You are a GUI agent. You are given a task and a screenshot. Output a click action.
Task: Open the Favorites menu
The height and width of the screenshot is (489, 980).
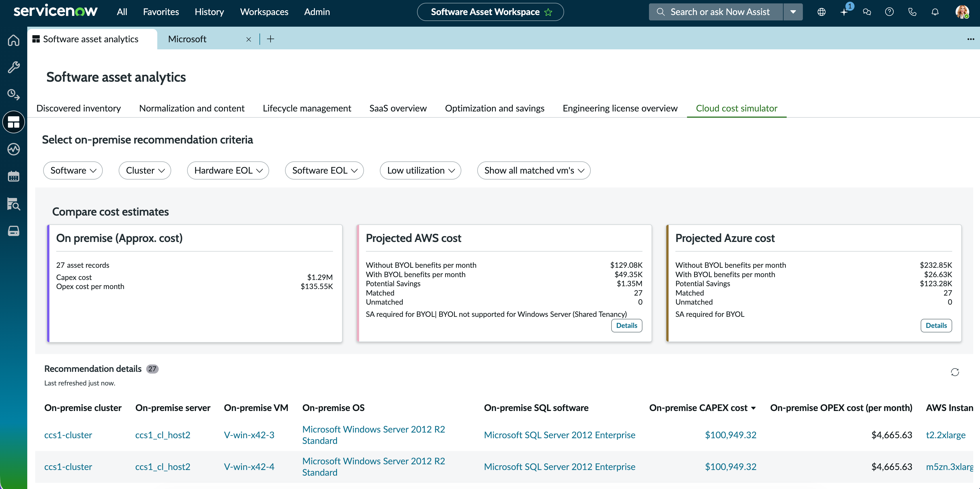click(161, 12)
